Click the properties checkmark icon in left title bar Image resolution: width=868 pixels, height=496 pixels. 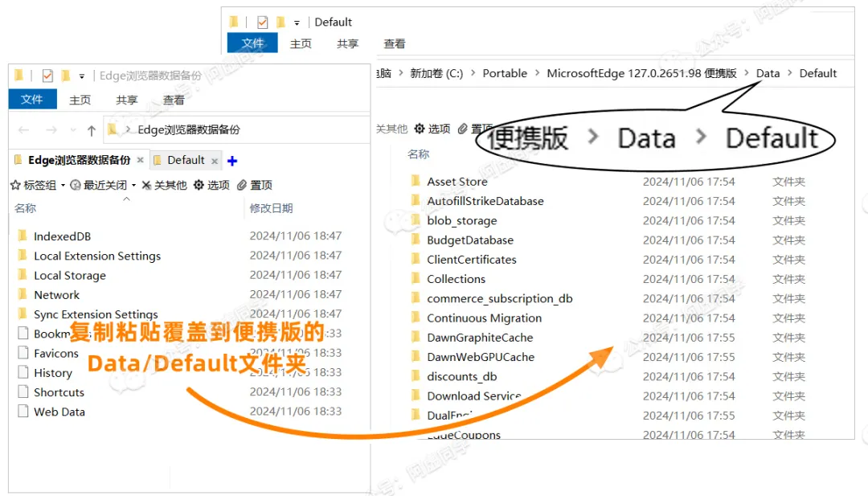click(x=47, y=76)
